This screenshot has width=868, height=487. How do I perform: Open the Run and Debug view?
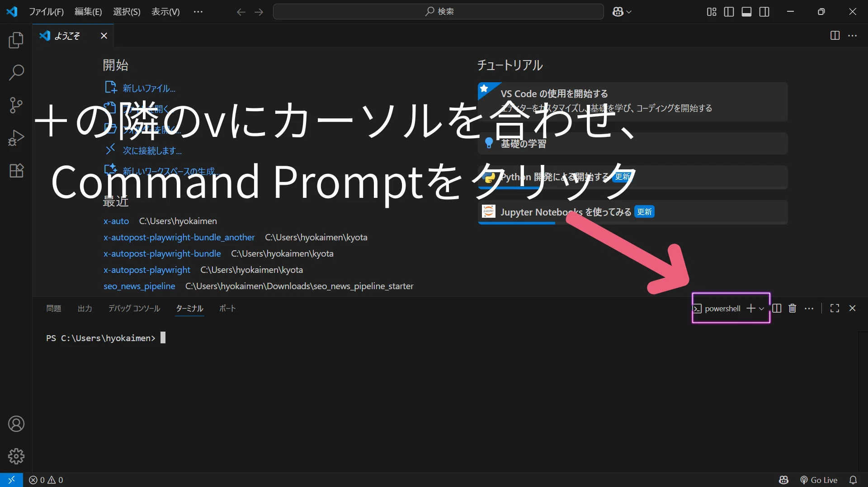(16, 138)
